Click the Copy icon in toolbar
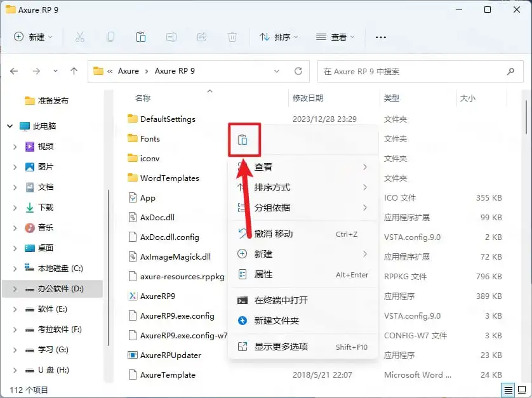The image size is (532, 398). [110, 37]
